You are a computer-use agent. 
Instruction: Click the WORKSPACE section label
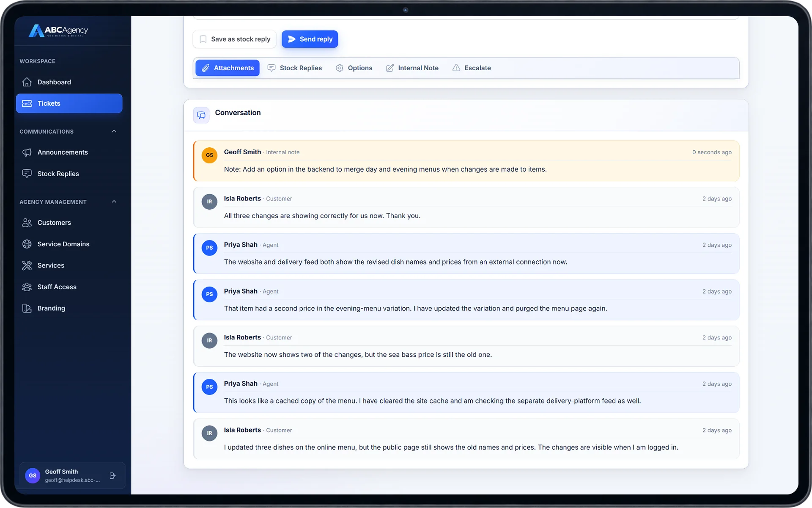(37, 61)
